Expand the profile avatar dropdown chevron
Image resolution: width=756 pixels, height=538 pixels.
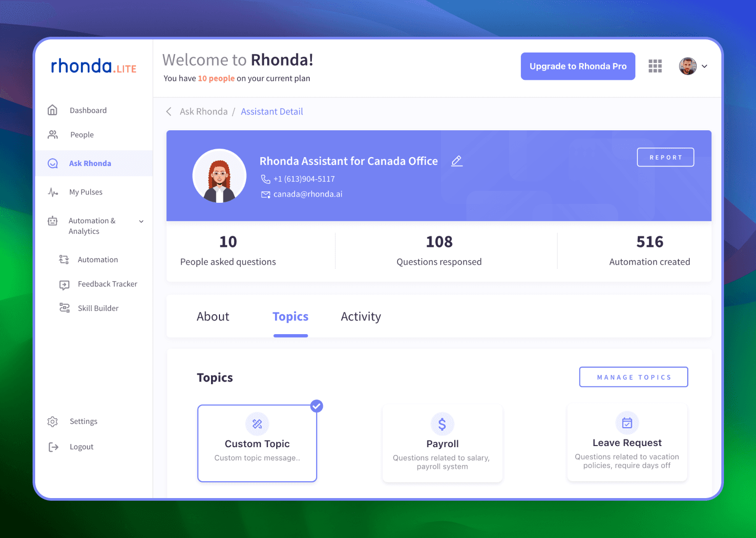[705, 66]
